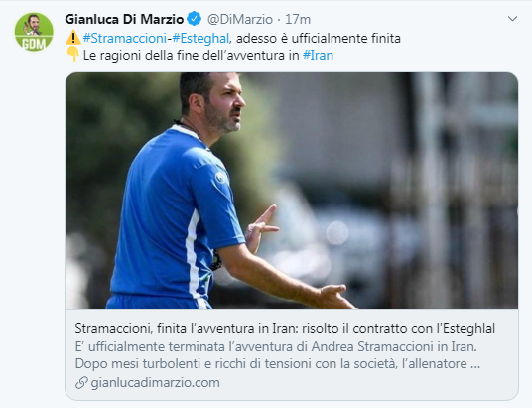Open the Gianluca Di Marzio profile name
532x408 pixels.
[x=124, y=19]
